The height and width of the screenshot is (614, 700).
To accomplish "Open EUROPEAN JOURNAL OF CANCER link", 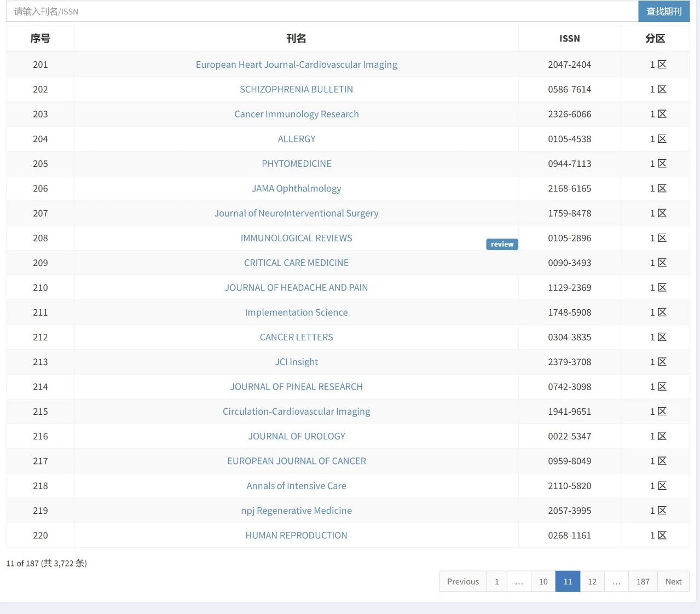I will click(x=296, y=461).
